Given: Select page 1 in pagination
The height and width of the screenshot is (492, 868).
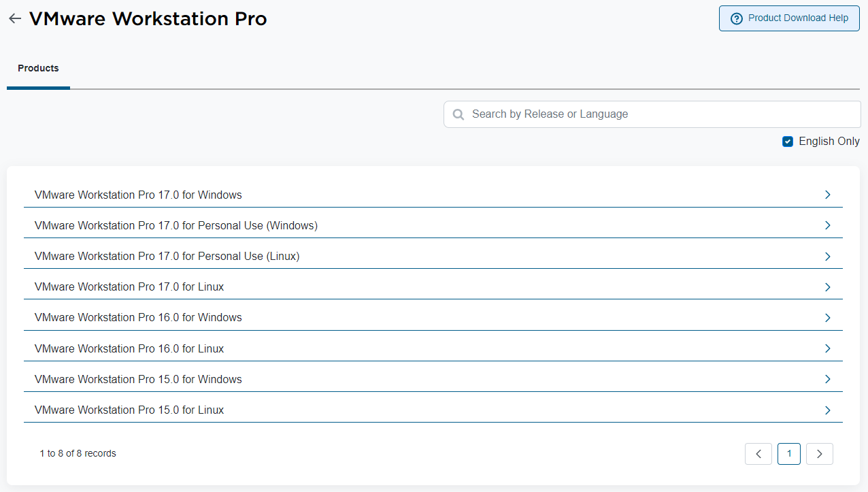Looking at the screenshot, I should (x=789, y=454).
